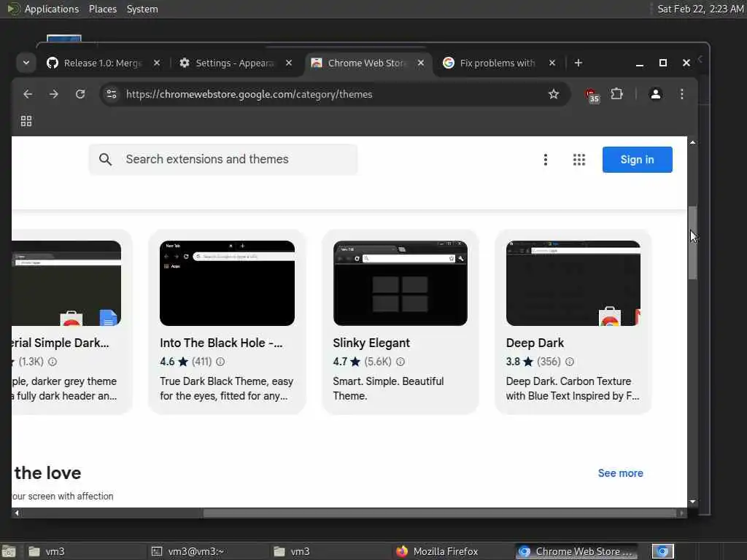
Task: Click the horizontal scrollbar left arrow
Action: [17, 513]
